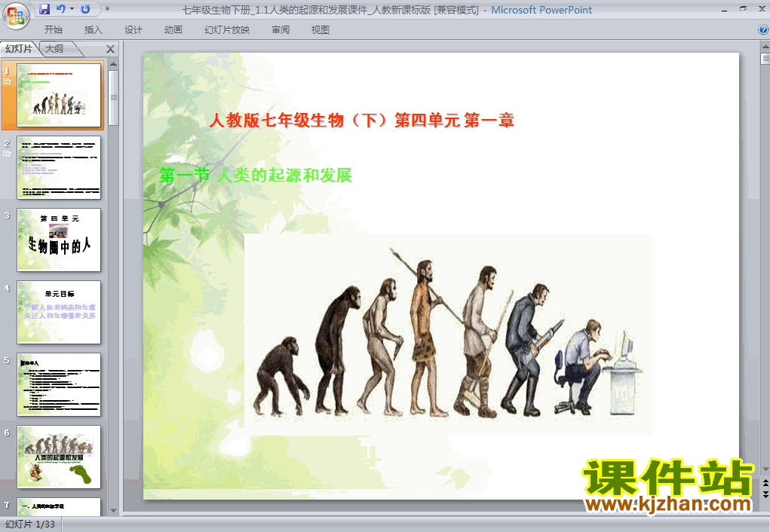Undo the last action
The height and width of the screenshot is (532, 770).
(61, 9)
